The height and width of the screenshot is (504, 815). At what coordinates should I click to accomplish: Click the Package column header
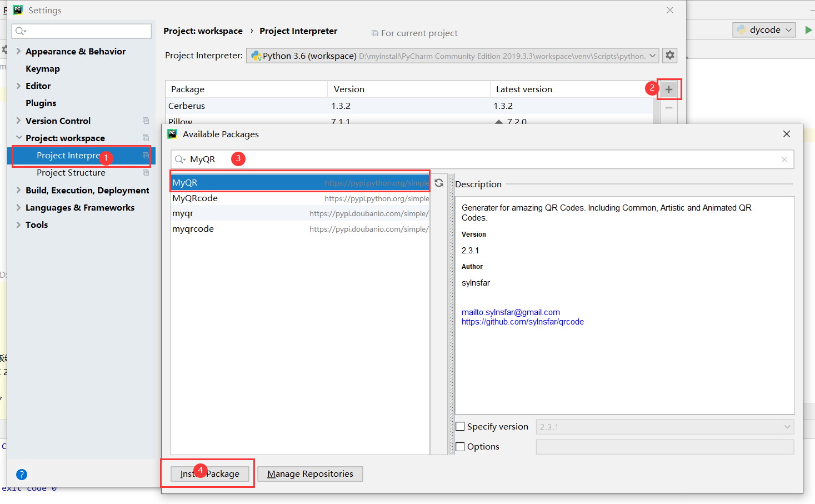[246, 89]
